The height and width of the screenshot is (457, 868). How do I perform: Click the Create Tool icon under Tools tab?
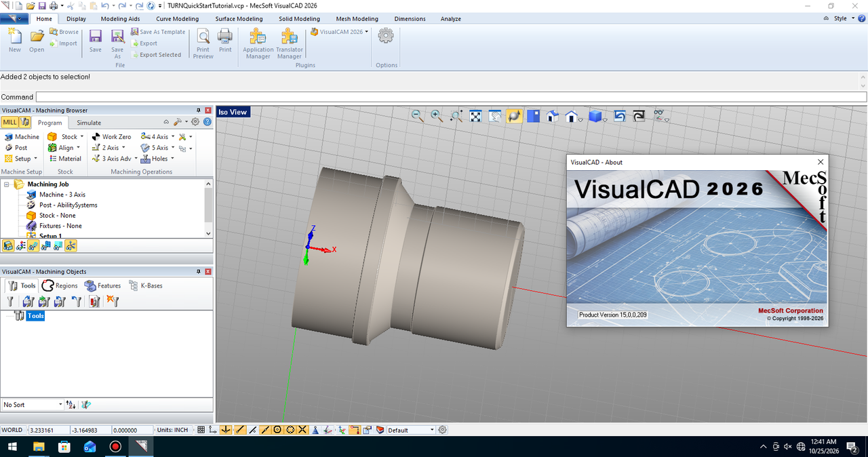tap(9, 301)
